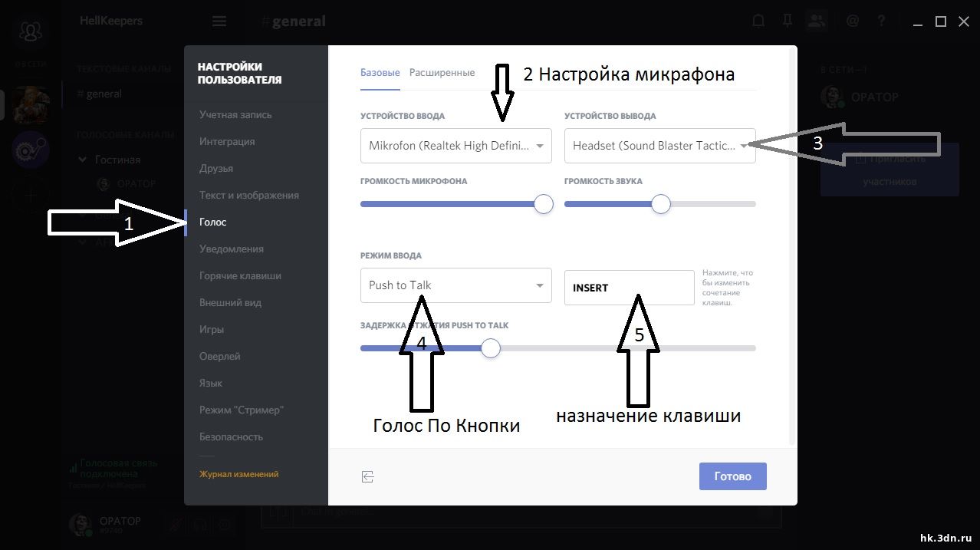Image resolution: width=980 pixels, height=550 pixels.
Task: Open the Режим ввода Push to Talk dropdown
Action: click(x=456, y=285)
